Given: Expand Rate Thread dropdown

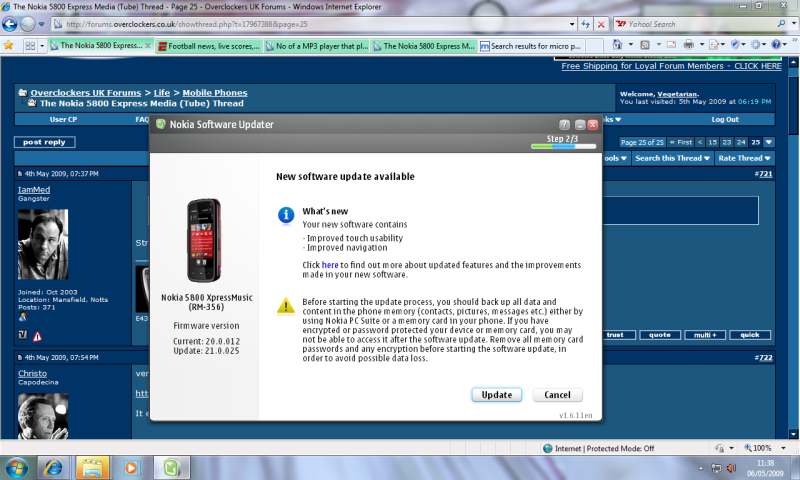Looking at the screenshot, I should 744,158.
